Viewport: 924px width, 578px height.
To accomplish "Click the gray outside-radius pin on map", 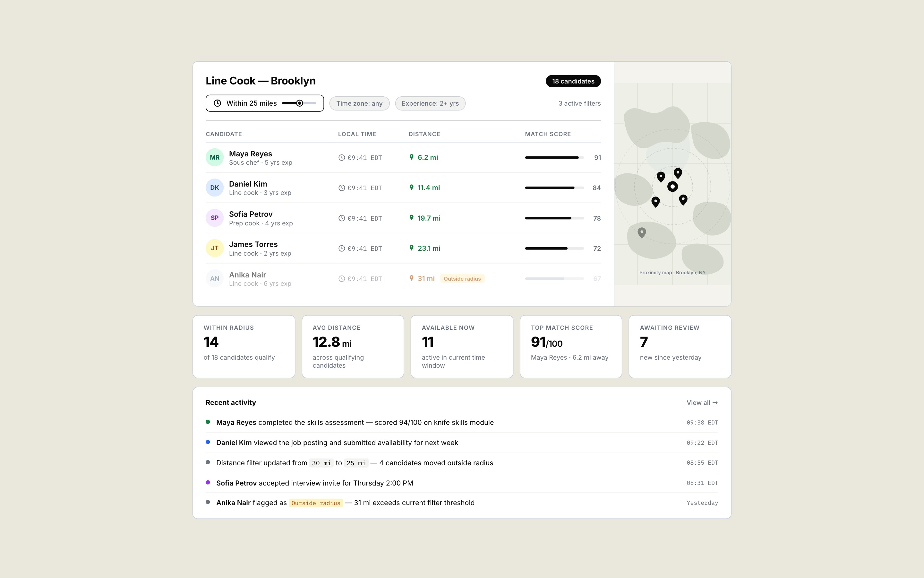I will pyautogui.click(x=642, y=232).
